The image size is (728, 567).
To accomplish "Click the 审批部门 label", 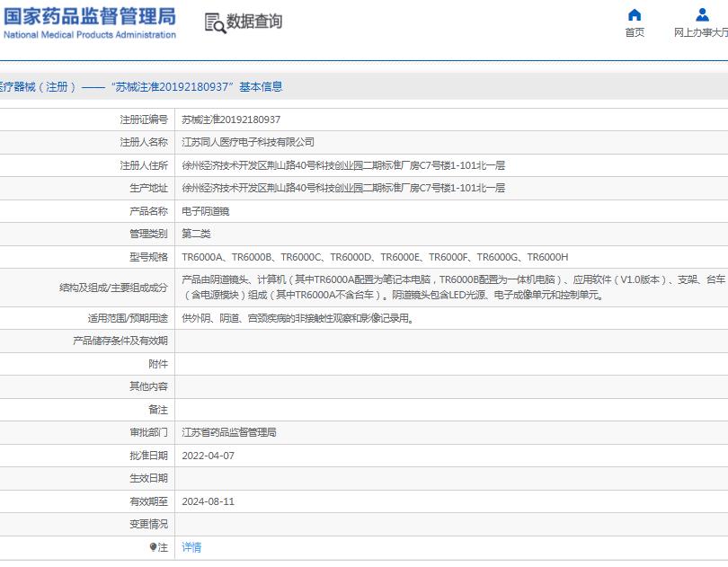I will pyautogui.click(x=148, y=432).
